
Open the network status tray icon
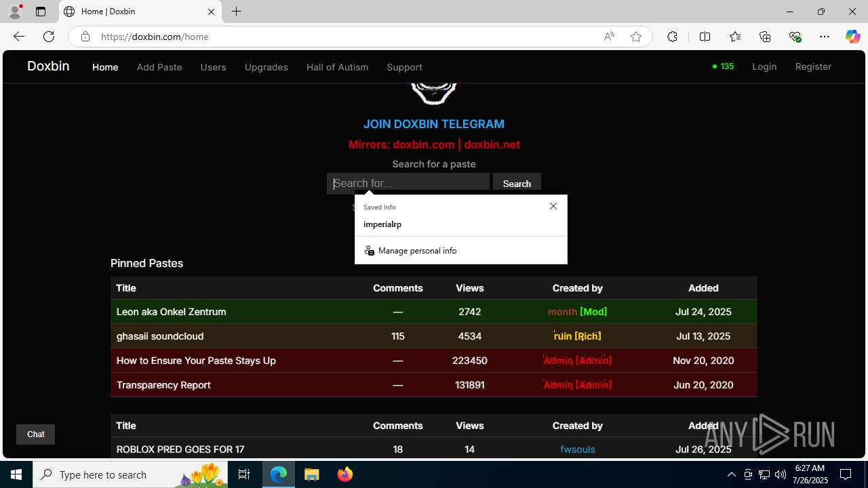tap(764, 474)
